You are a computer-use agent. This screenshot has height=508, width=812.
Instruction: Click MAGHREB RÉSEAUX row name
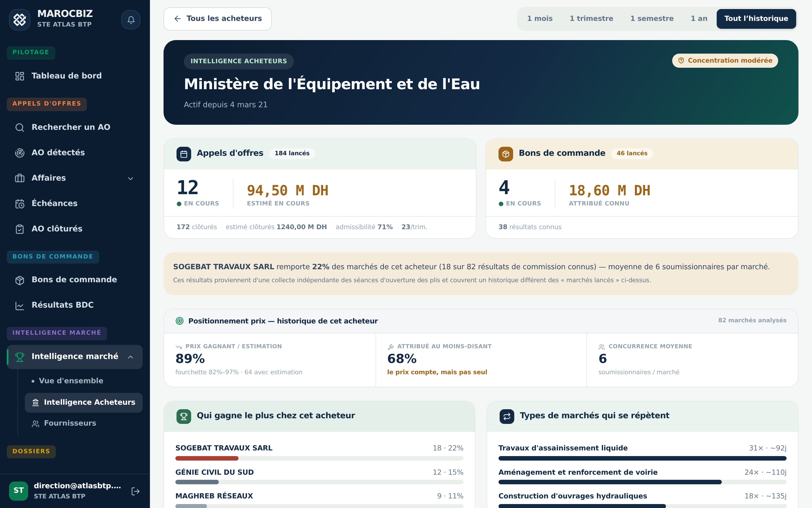214,496
